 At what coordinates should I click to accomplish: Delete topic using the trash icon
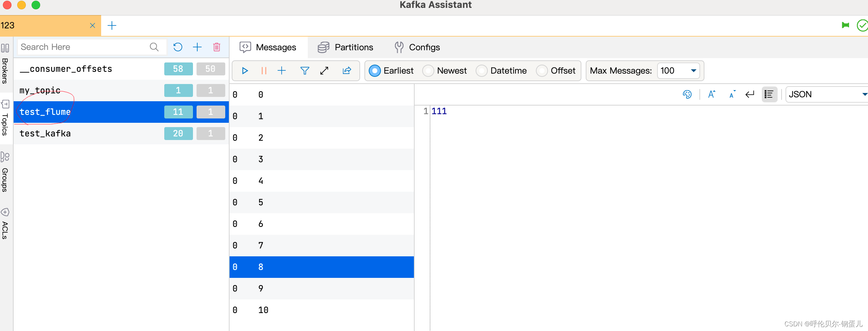pos(217,47)
